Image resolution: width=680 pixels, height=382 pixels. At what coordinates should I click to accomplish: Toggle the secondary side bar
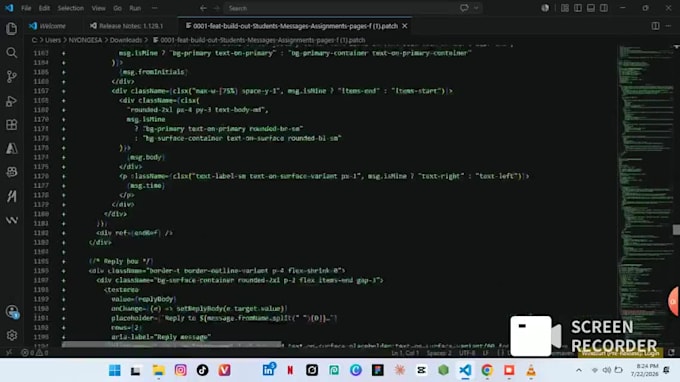604,8
